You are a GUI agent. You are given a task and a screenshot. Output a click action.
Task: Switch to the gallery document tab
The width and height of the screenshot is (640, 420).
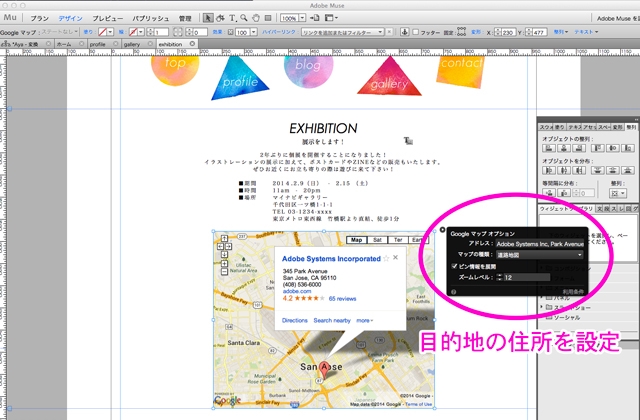click(x=132, y=44)
